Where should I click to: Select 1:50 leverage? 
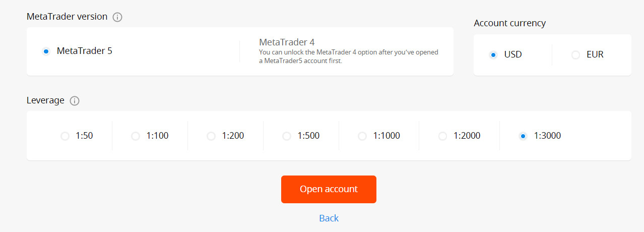(x=65, y=136)
